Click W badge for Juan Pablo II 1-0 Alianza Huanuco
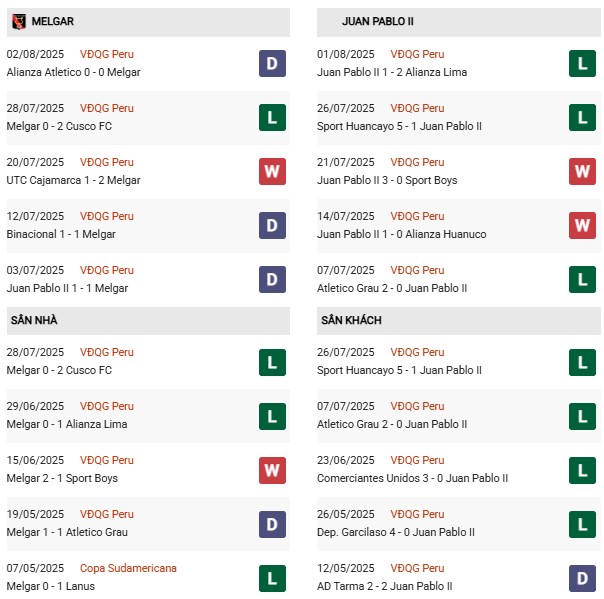 click(583, 225)
